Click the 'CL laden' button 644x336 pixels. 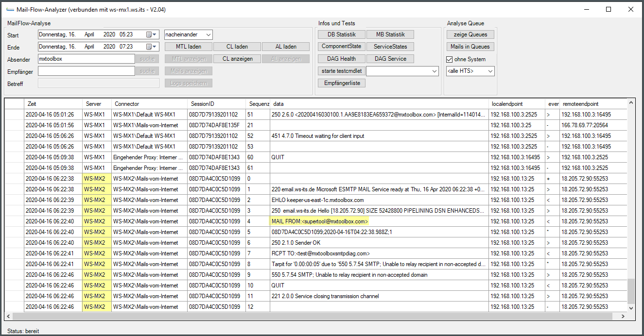pos(237,47)
